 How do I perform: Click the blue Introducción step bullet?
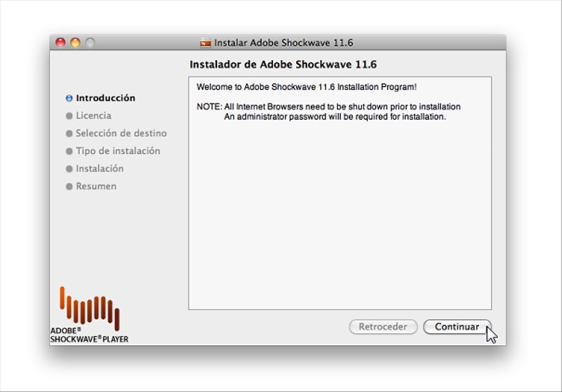pyautogui.click(x=69, y=98)
